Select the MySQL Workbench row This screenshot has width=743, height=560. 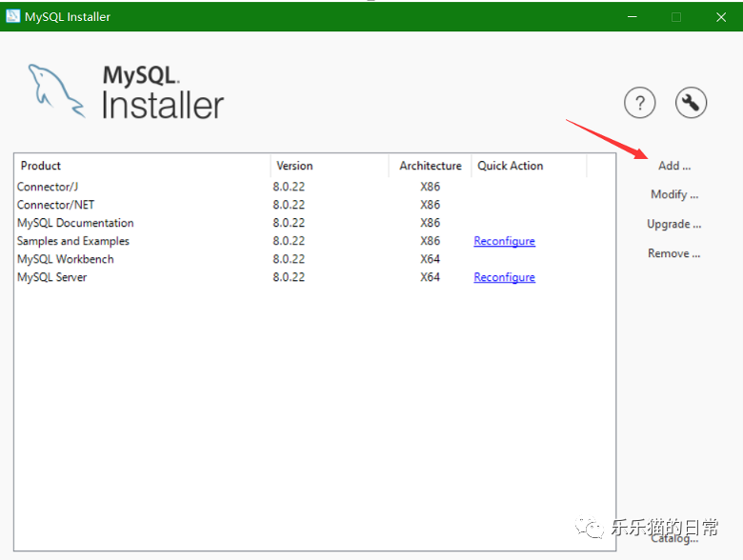click(x=314, y=259)
